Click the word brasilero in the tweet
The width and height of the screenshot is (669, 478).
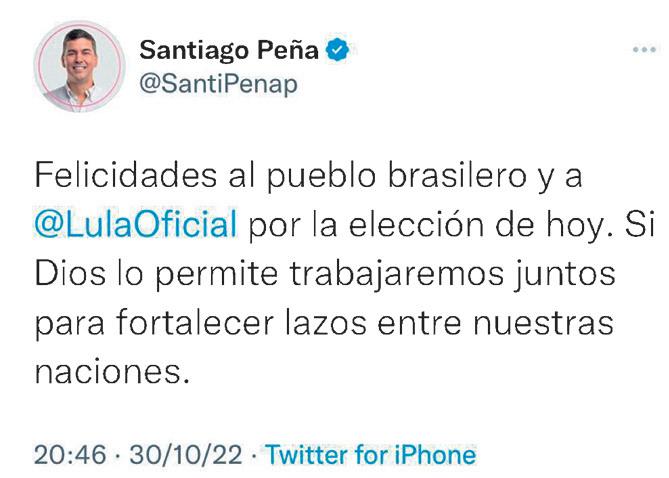coord(457,175)
